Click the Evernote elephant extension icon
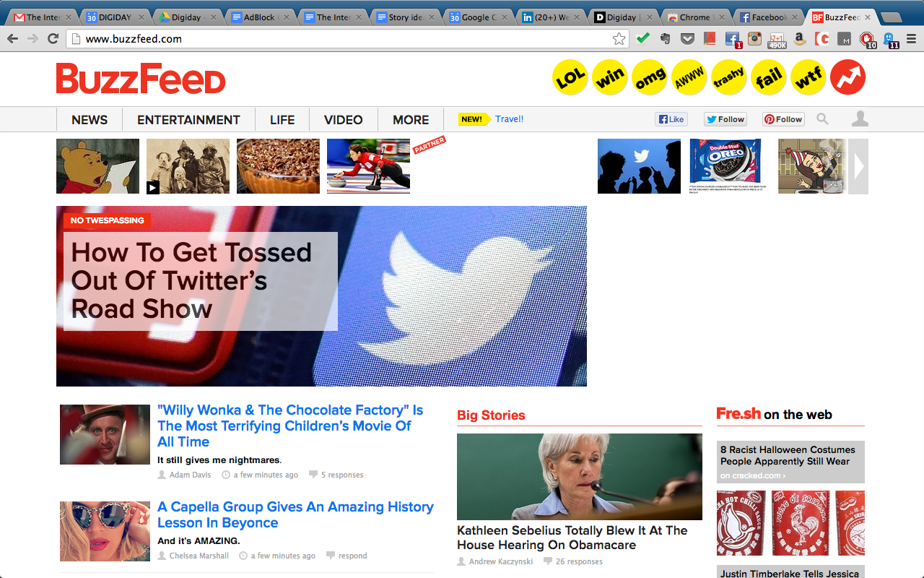The image size is (924, 578). coord(665,39)
